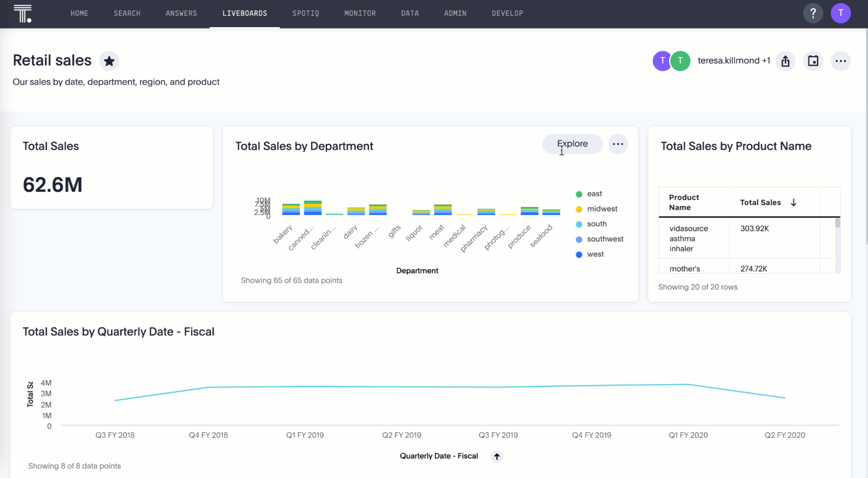Click the teal south legend color dot
The image size is (868, 478).
pyautogui.click(x=579, y=224)
